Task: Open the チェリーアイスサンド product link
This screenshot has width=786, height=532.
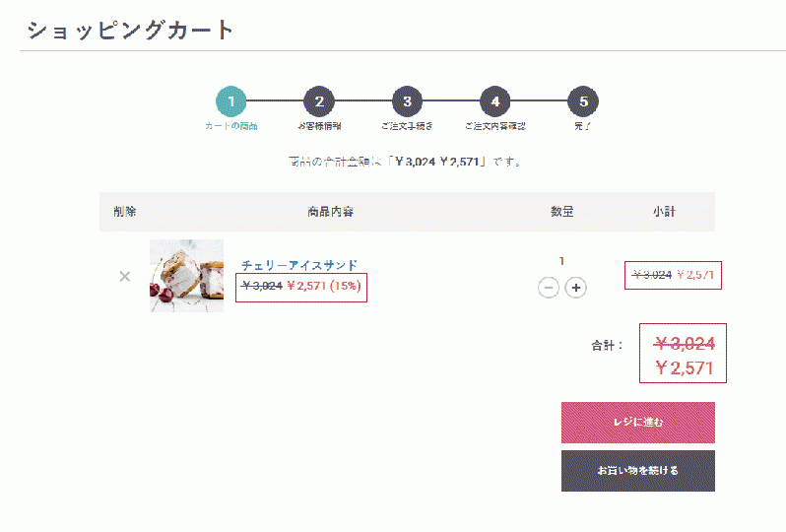Action: tap(299, 265)
